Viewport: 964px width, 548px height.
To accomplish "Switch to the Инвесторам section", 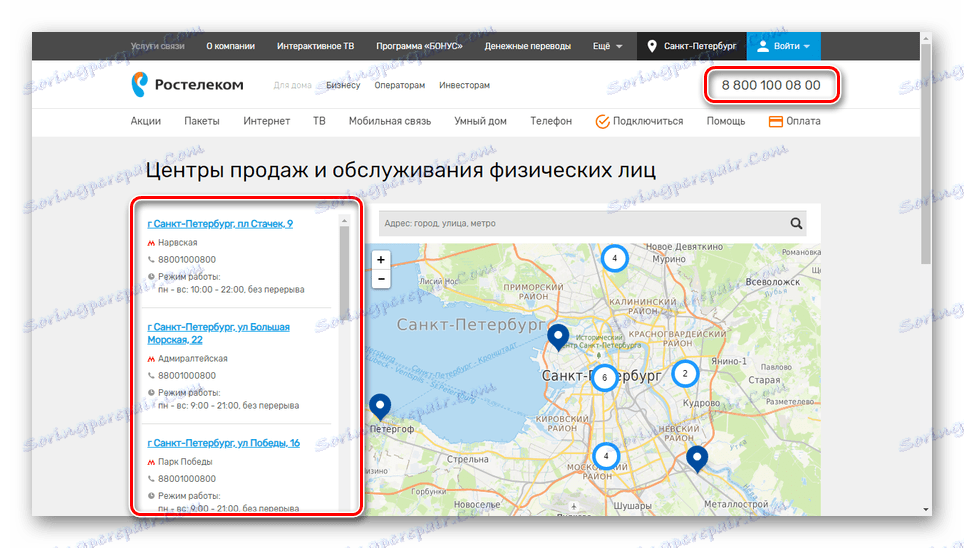I will (464, 85).
